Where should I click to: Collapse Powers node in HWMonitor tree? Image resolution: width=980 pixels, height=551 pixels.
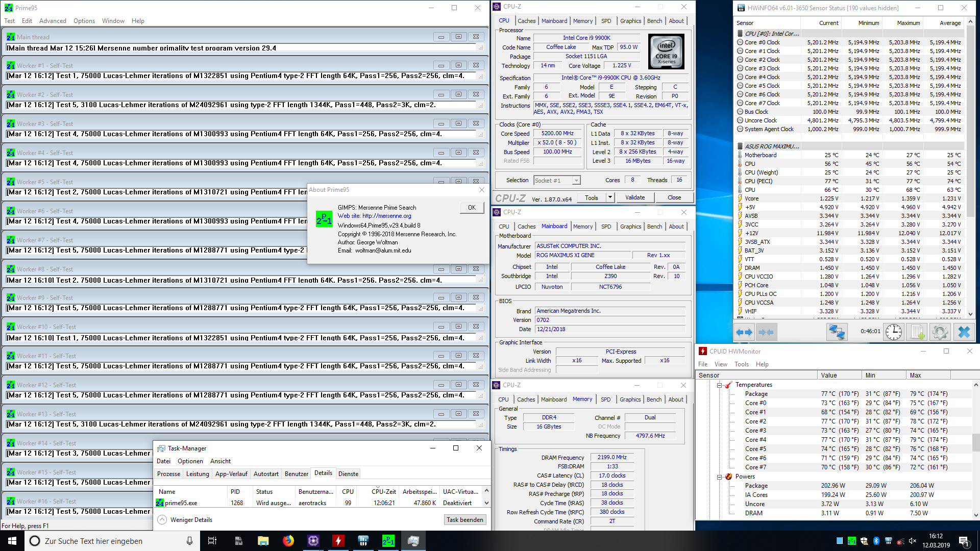[719, 477]
